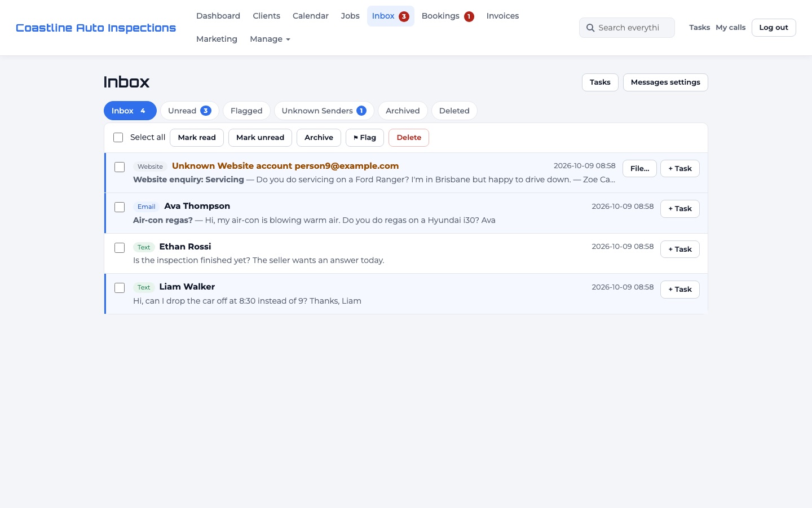Click the Website source tag
This screenshot has width=812, height=508.
(x=150, y=167)
